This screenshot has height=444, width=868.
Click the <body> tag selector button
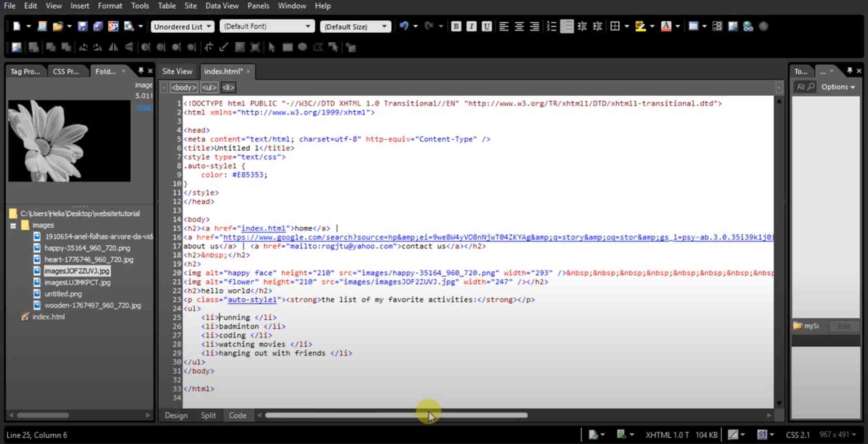point(184,87)
